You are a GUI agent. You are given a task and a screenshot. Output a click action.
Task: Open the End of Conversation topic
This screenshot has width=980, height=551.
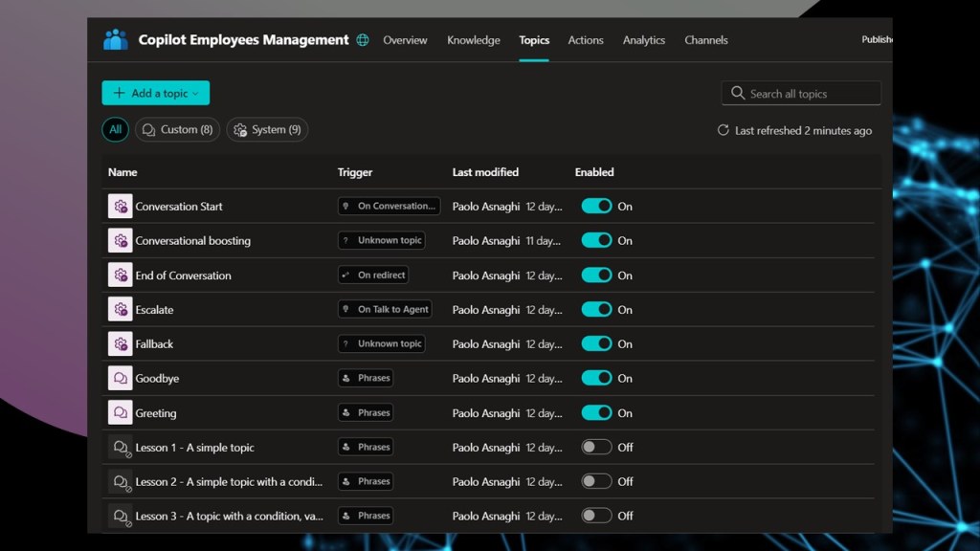pos(183,275)
